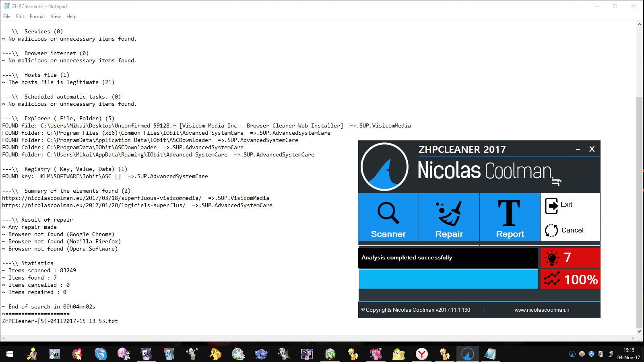Open the Windows Start menu

[x=10, y=354]
